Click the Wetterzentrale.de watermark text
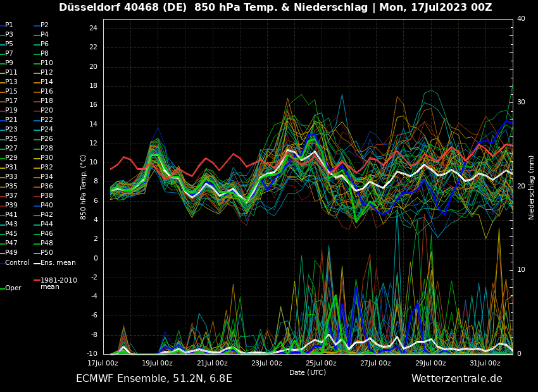Screen dimensions: 538x392 pos(456,378)
